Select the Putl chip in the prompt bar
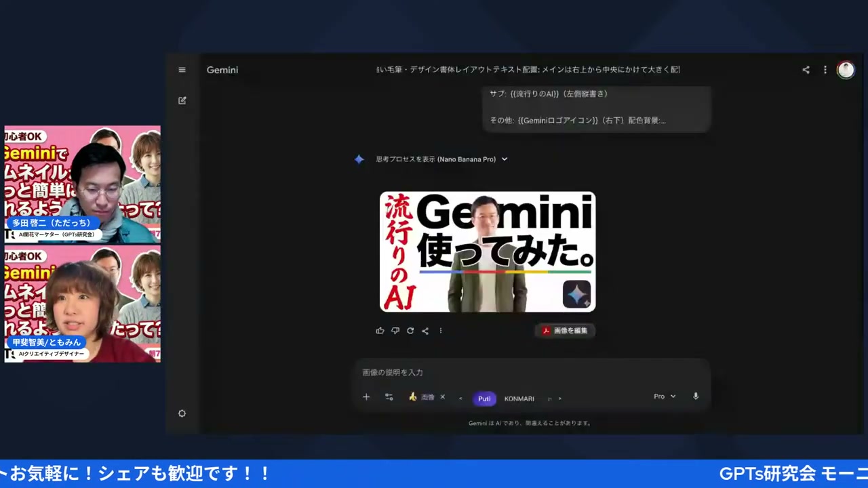The image size is (868, 488). pyautogui.click(x=484, y=399)
